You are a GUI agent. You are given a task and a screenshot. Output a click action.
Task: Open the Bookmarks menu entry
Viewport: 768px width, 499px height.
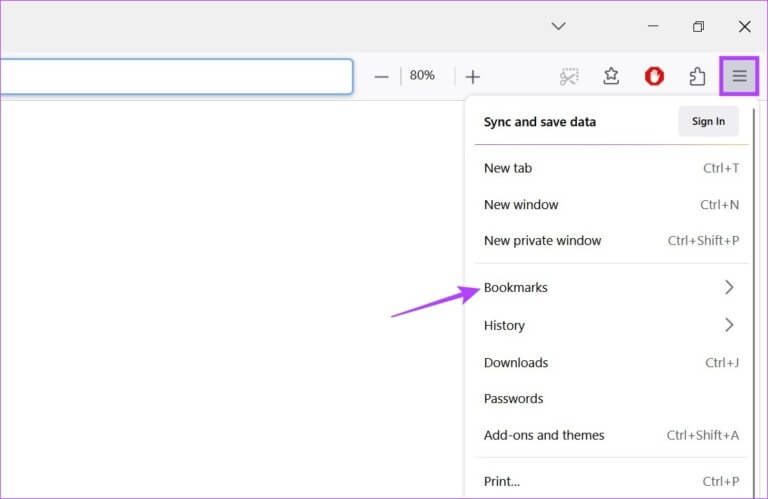click(x=611, y=287)
